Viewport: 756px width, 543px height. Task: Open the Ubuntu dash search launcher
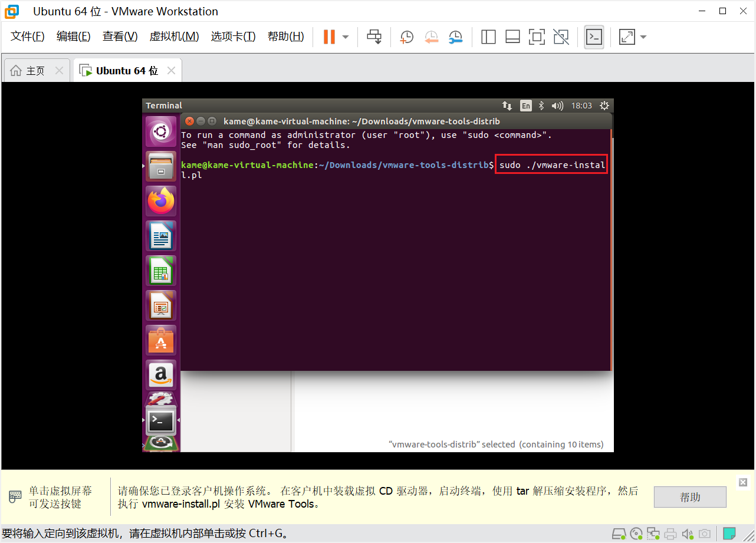pyautogui.click(x=161, y=132)
